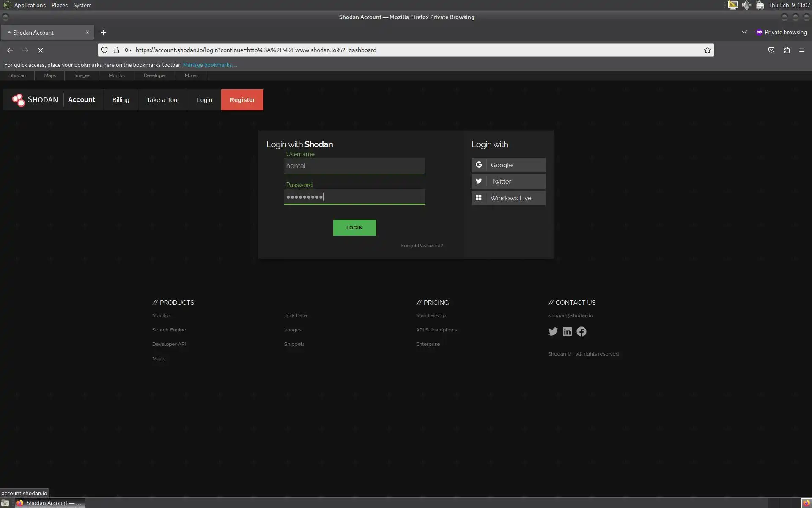Viewport: 812px width, 508px height.
Task: Focus the Username input field
Action: 354,166
